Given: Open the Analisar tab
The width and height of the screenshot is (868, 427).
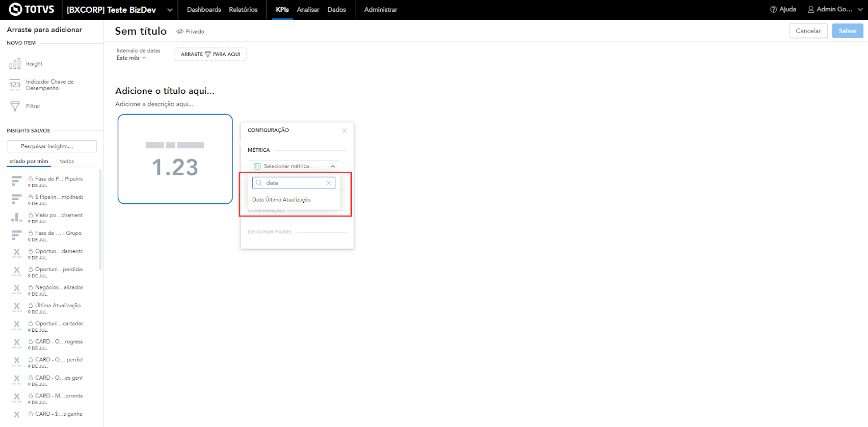Looking at the screenshot, I should click(x=308, y=10).
